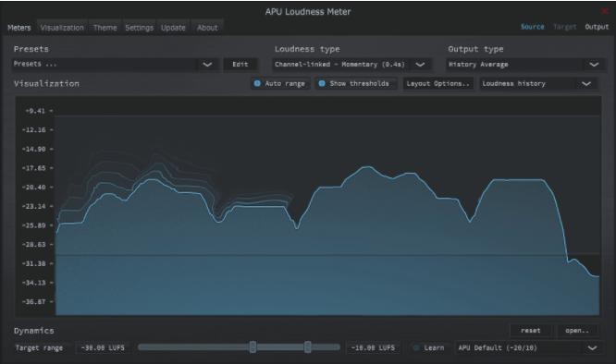Click the -36.87 axis label
This screenshot has height=364, width=616.
coord(34,301)
